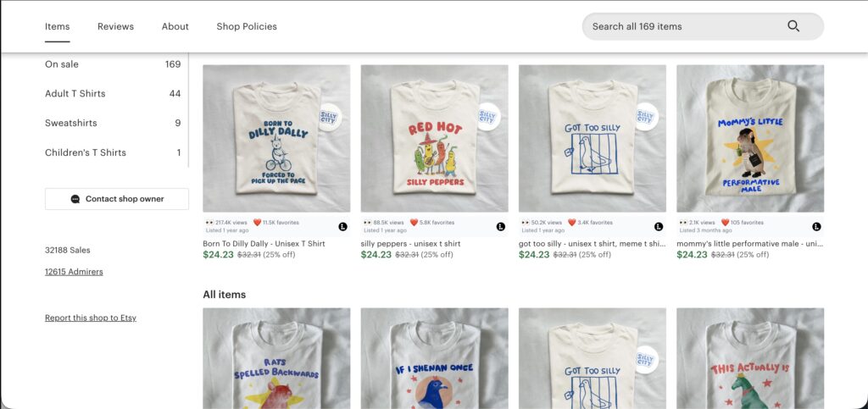Go to the Shop Policies tab

[247, 26]
